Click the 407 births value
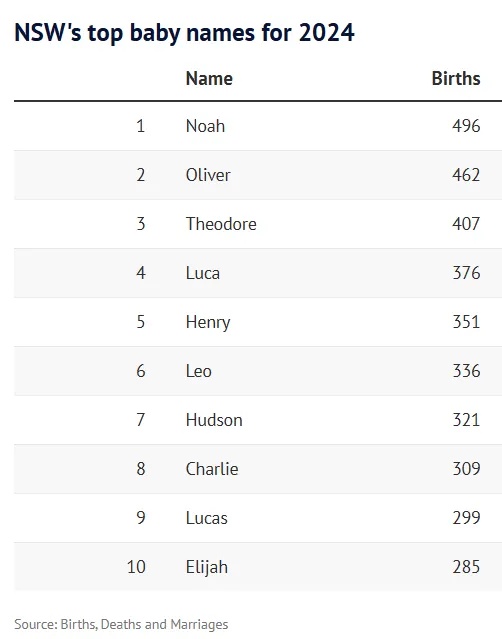This screenshot has width=502, height=639. tap(466, 224)
